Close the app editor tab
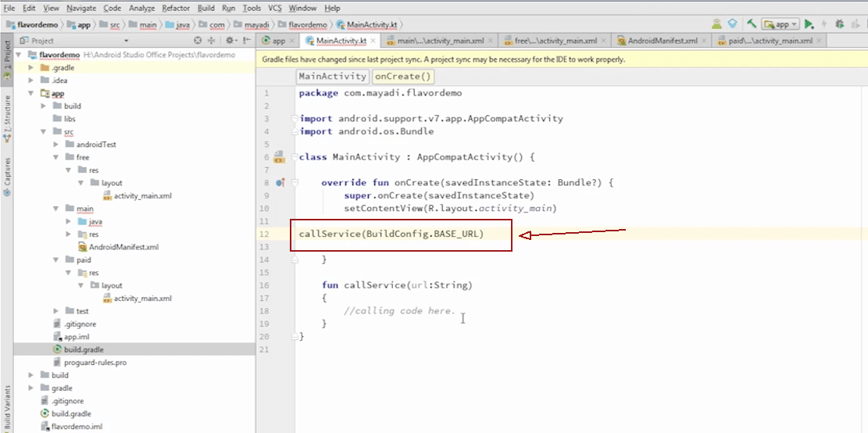The width and height of the screenshot is (868, 433). pyautogui.click(x=291, y=41)
